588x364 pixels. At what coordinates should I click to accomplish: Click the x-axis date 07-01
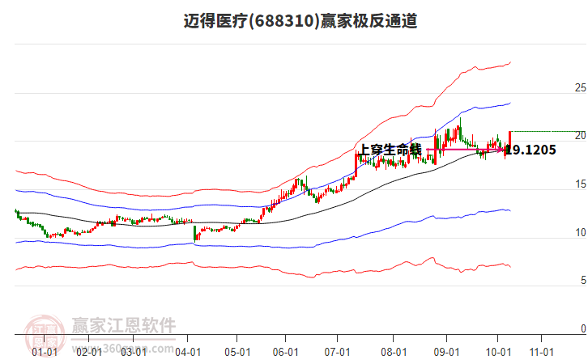[x=337, y=352]
